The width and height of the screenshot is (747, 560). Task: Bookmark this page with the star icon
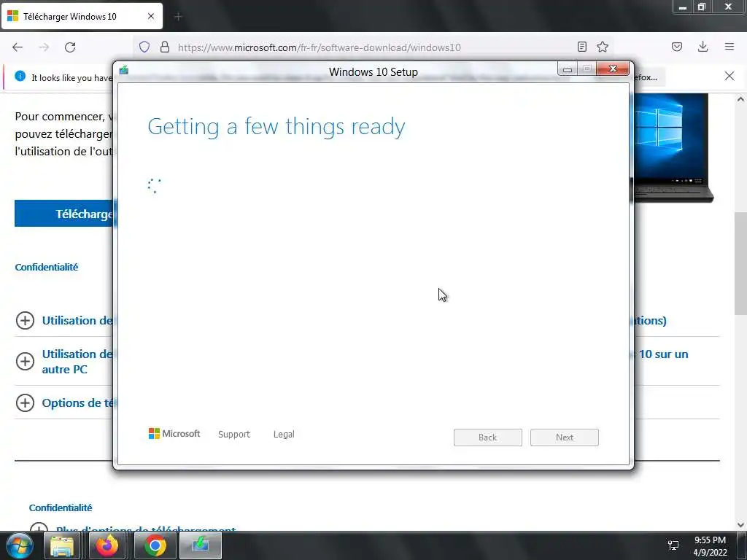(x=603, y=47)
